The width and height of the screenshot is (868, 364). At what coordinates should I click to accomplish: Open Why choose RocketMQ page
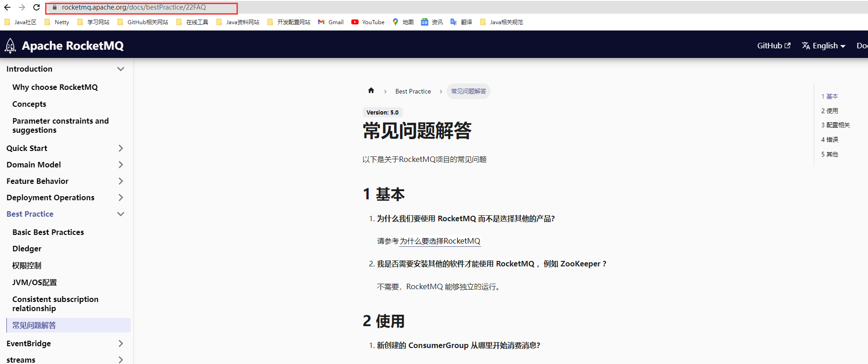point(55,87)
